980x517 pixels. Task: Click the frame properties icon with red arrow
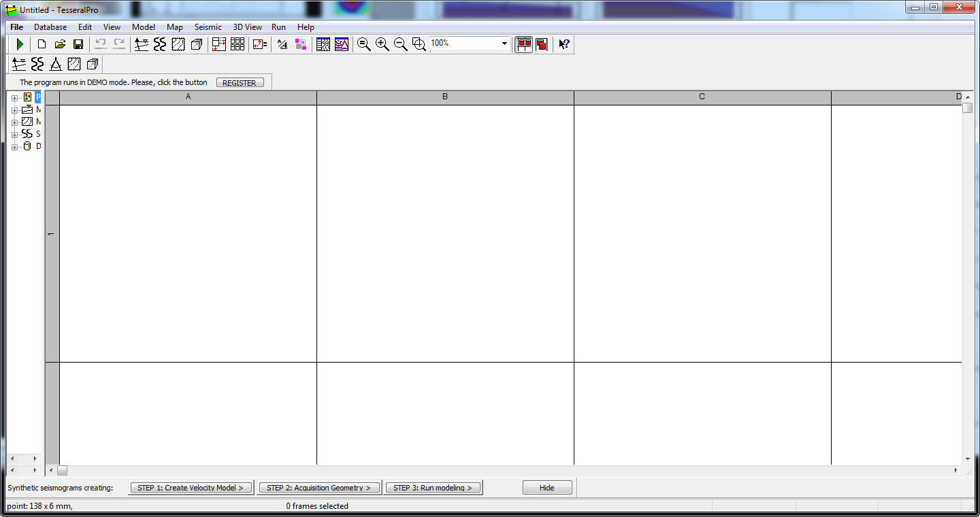tap(260, 44)
